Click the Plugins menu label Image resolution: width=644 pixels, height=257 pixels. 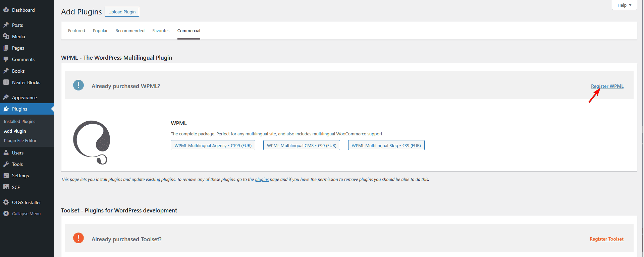(x=19, y=109)
